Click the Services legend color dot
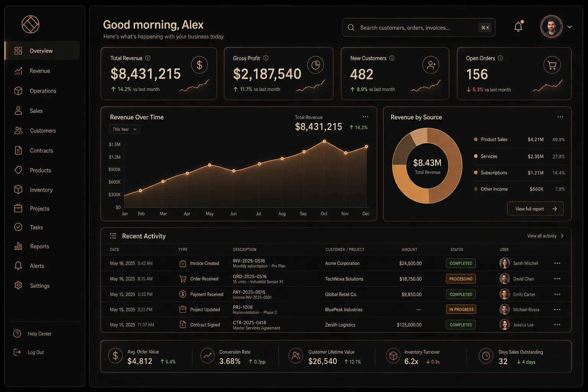The width and height of the screenshot is (588, 392). 476,156
